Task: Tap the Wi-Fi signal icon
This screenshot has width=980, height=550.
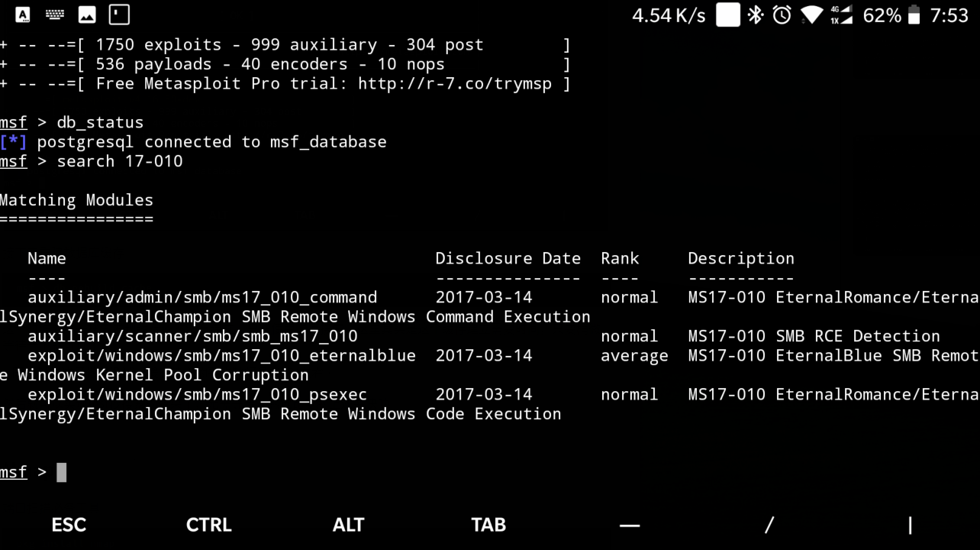Action: [x=811, y=15]
